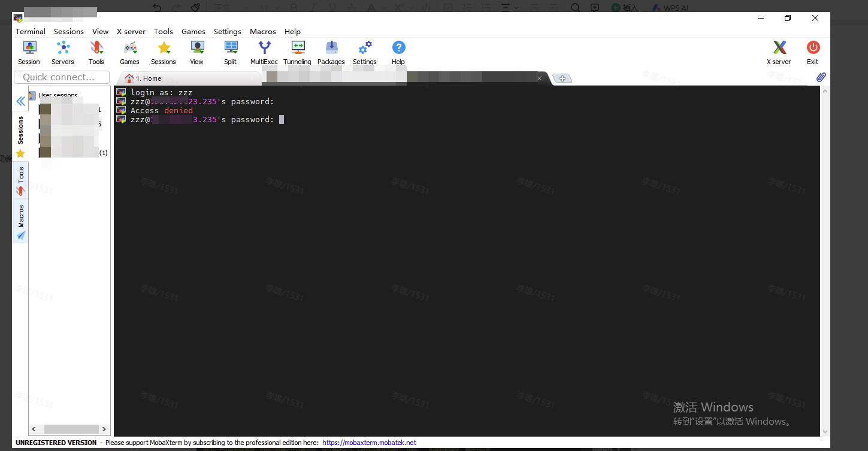
Task: Click the session panel's right scroll arrow
Action: pyautogui.click(x=104, y=429)
